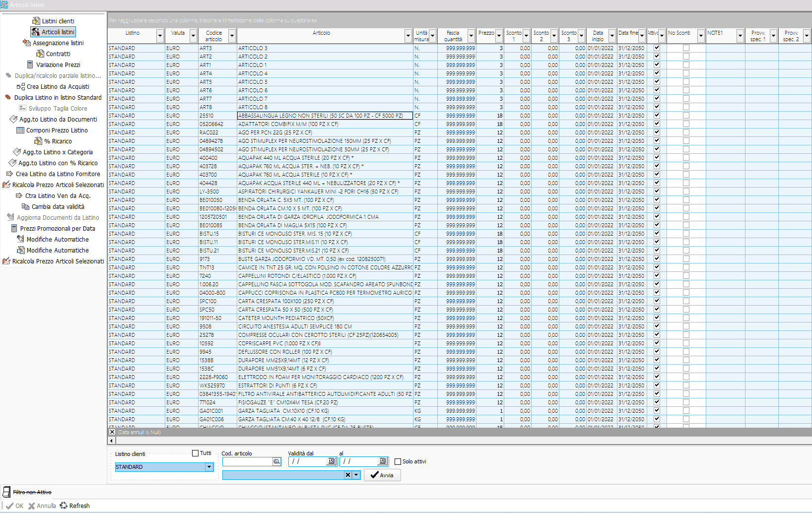Viewport: 812px width, 513px height.
Task: Enable the Solo attivi checkbox
Action: pyautogui.click(x=398, y=461)
